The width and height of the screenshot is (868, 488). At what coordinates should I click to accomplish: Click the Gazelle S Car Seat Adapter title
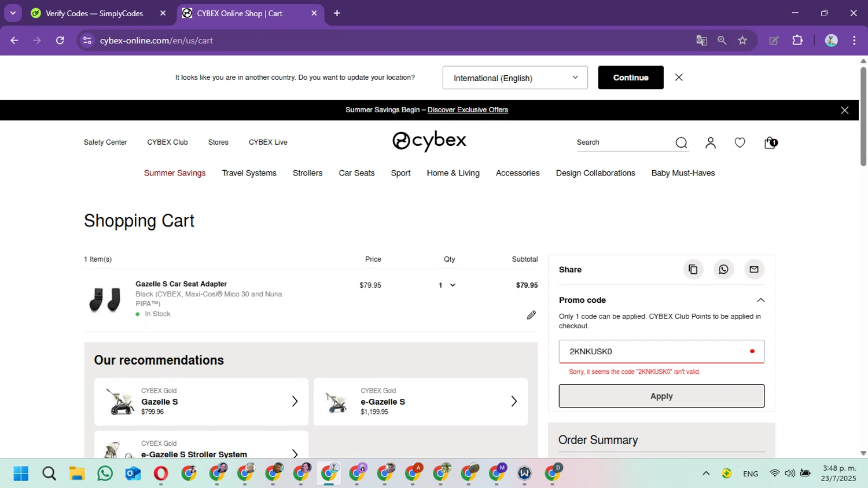pos(181,284)
